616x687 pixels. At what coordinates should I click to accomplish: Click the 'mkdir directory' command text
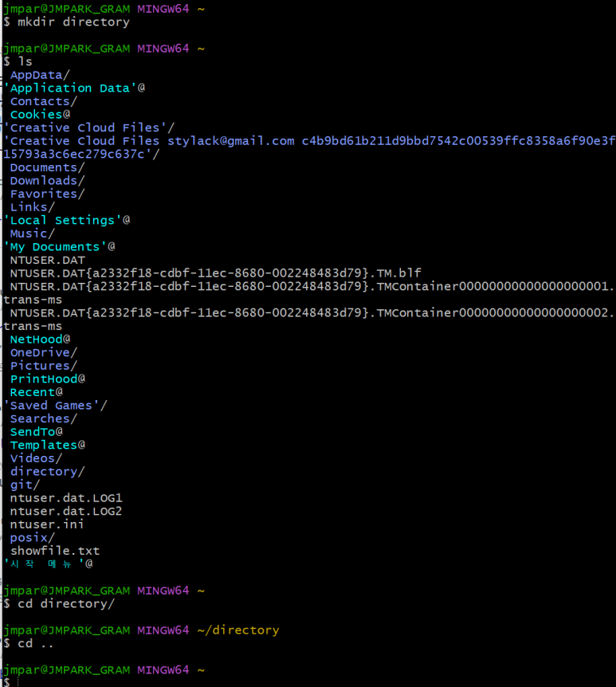click(x=73, y=22)
